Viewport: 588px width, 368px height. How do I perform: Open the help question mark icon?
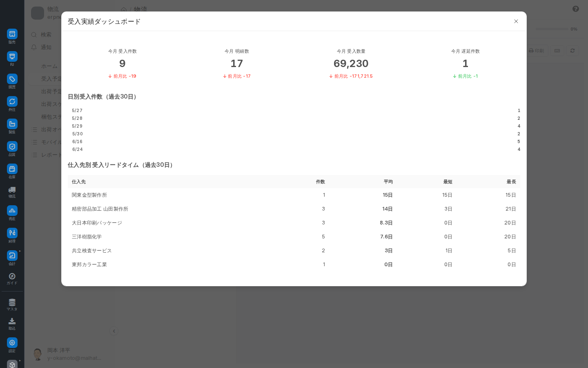pos(576,9)
